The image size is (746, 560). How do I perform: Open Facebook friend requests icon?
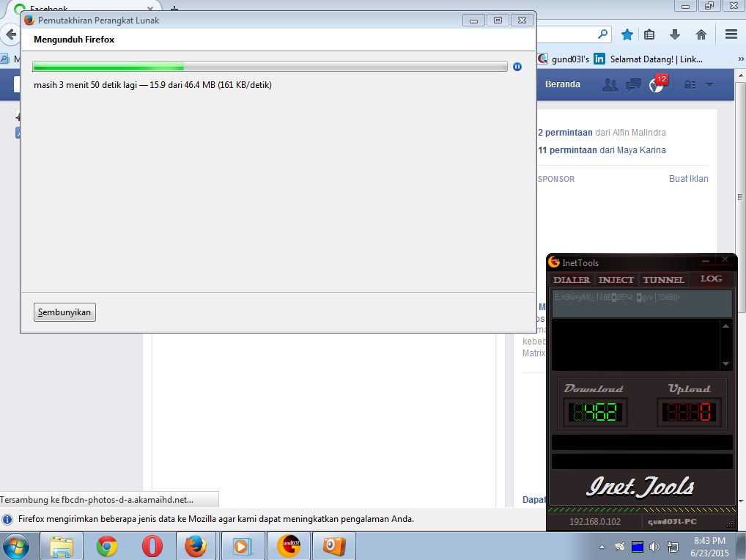(610, 85)
